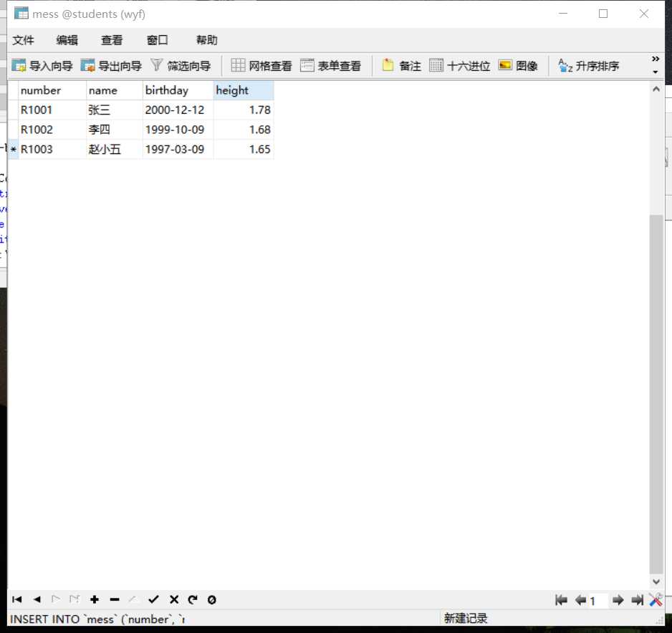Image resolution: width=672 pixels, height=633 pixels.
Task: Open the Export Wizard (导出向导)
Action: coord(112,66)
